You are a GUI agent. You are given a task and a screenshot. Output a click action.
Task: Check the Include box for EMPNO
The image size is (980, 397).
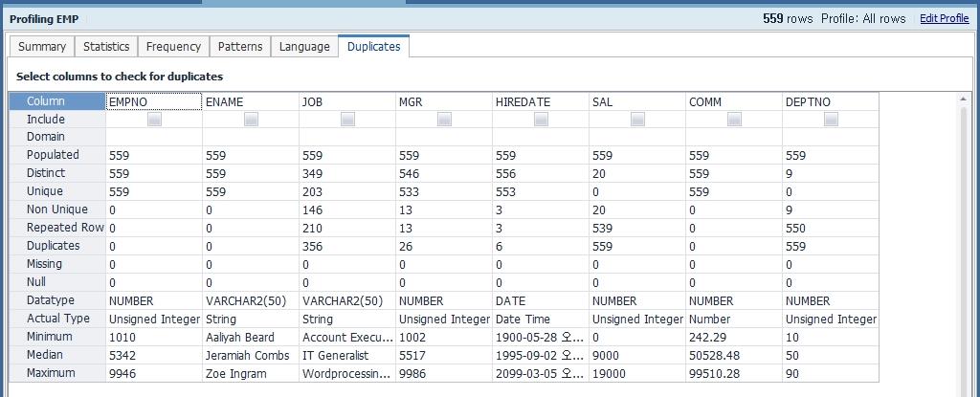pos(154,120)
